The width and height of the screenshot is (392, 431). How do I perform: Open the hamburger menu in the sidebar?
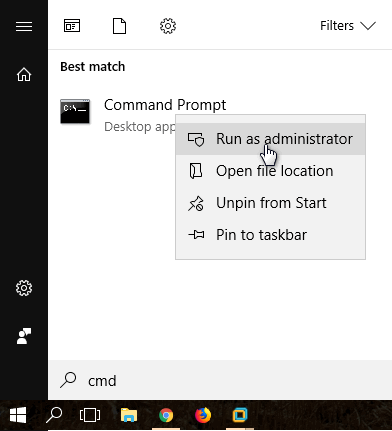pyautogui.click(x=24, y=26)
